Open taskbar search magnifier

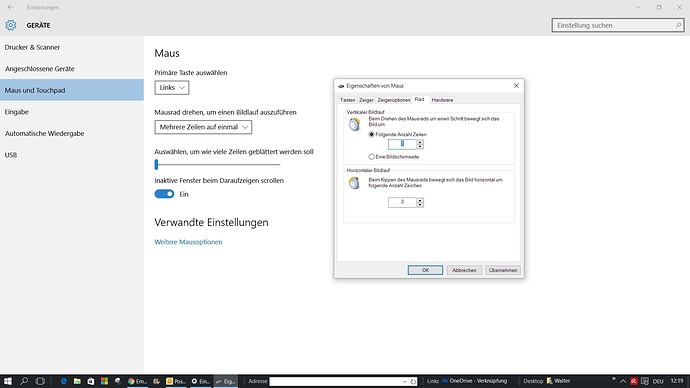coord(24,381)
